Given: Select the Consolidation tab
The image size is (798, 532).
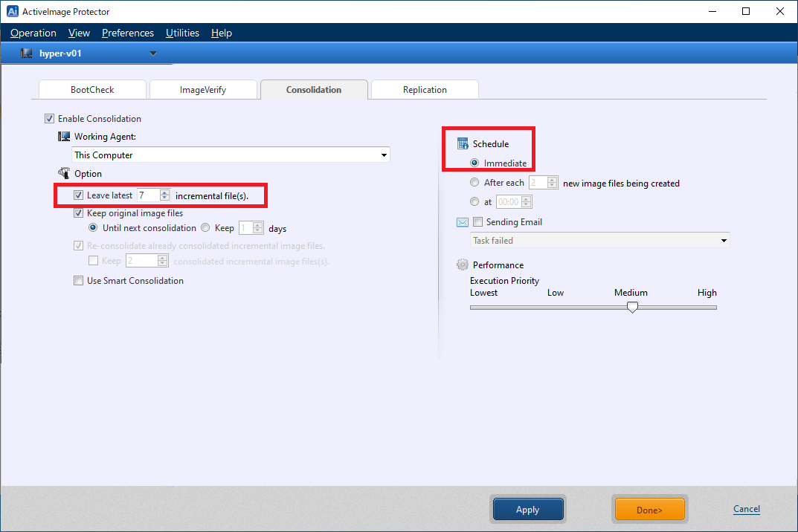Looking at the screenshot, I should pyautogui.click(x=314, y=89).
